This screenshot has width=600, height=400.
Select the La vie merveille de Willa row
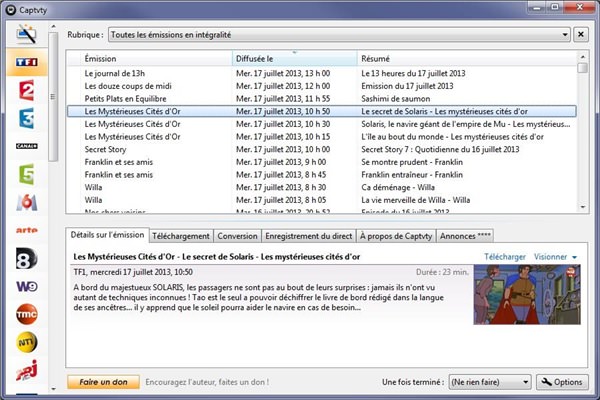click(321, 200)
